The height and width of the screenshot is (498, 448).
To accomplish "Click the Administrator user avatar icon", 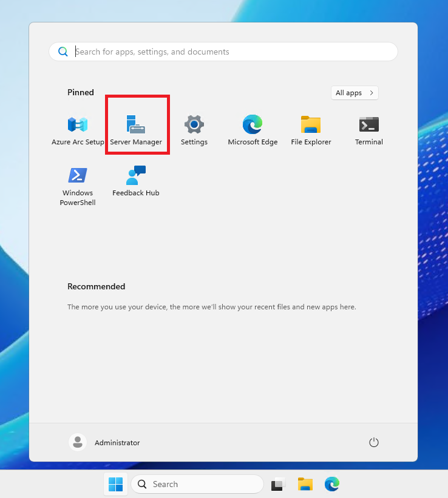I will pyautogui.click(x=78, y=442).
